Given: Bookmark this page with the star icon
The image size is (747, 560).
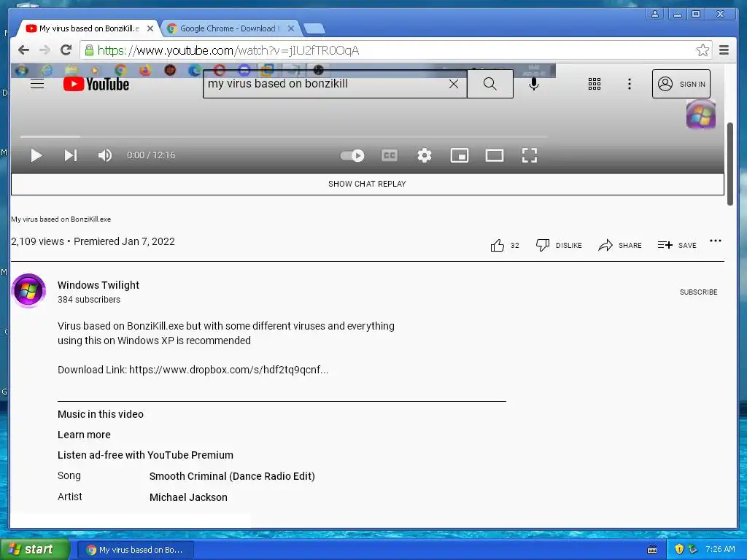Looking at the screenshot, I should tap(703, 50).
